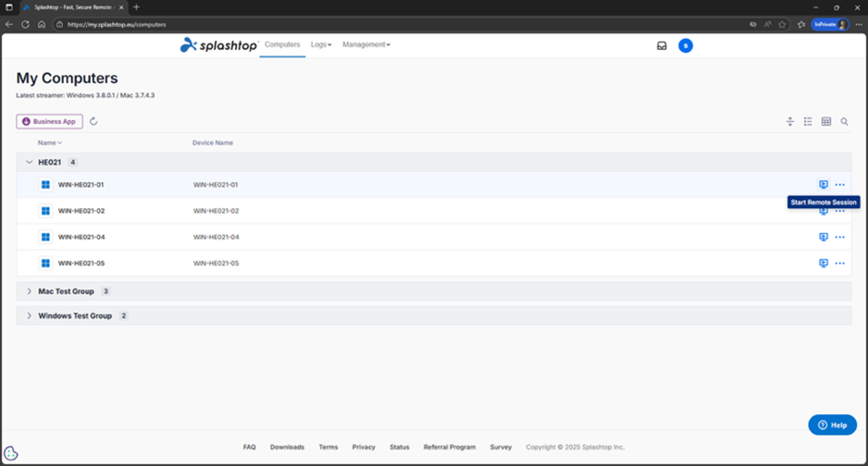This screenshot has width=868, height=466.
Task: Open the Logs dropdown menu
Action: pyautogui.click(x=321, y=44)
